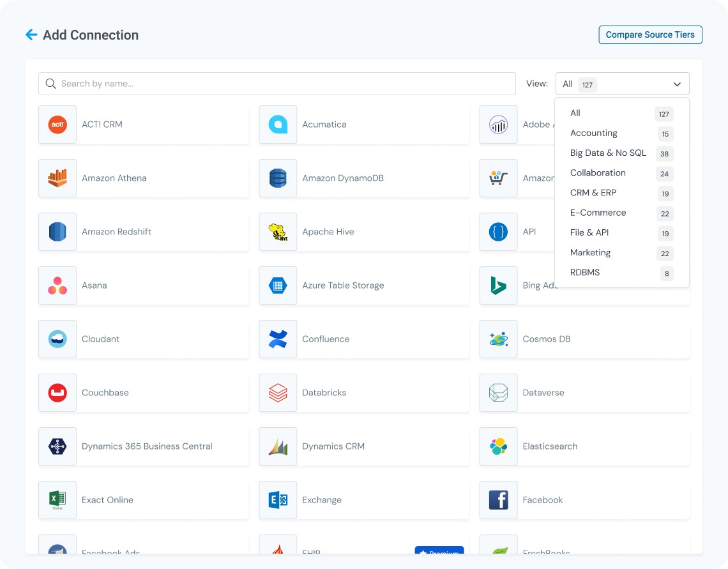This screenshot has width=728, height=569.
Task: Click the Cosmos DB planet icon
Action: tap(499, 339)
